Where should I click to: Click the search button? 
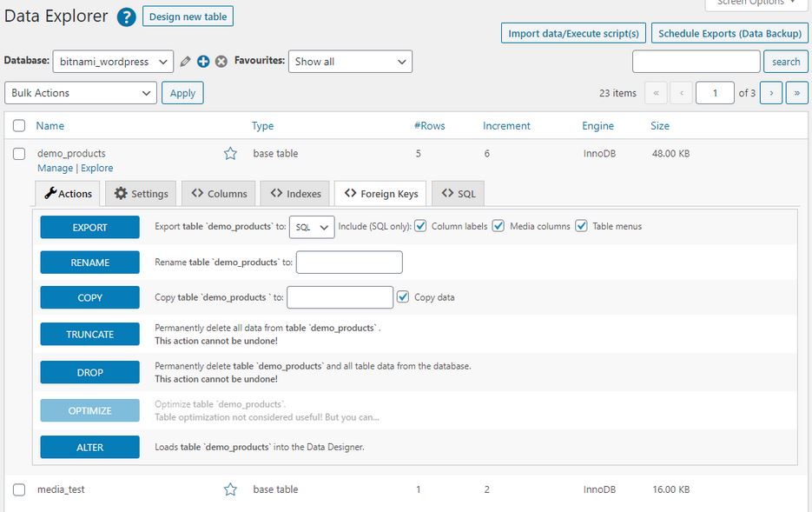(x=786, y=62)
